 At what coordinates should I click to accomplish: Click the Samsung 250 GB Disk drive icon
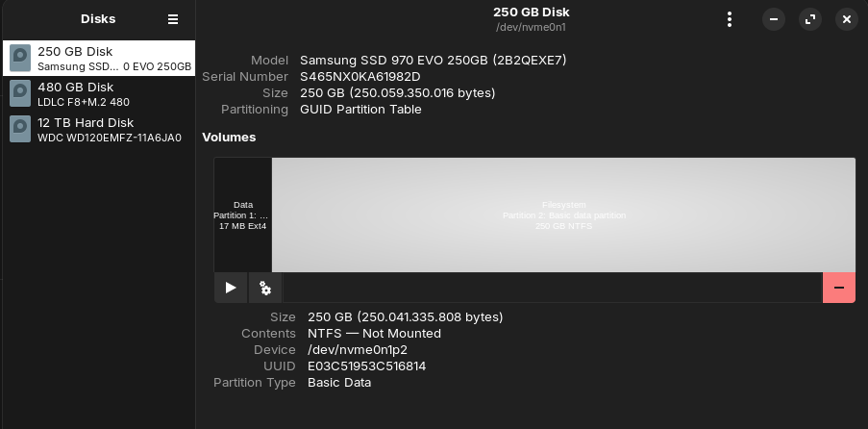20,59
